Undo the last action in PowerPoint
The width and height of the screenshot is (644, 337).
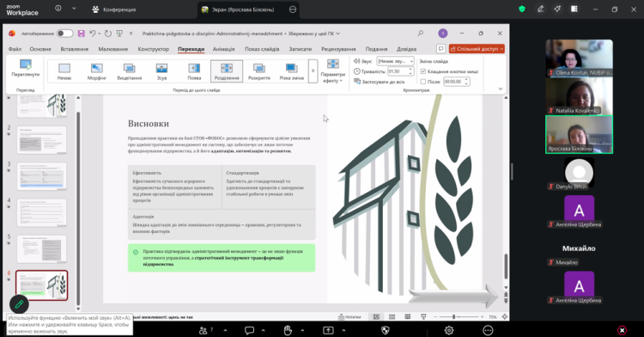(x=92, y=34)
